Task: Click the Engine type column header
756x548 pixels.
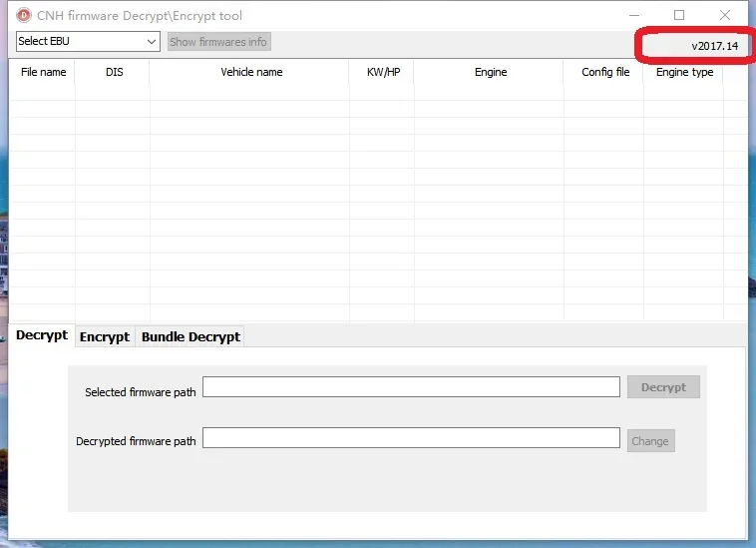Action: (x=683, y=72)
